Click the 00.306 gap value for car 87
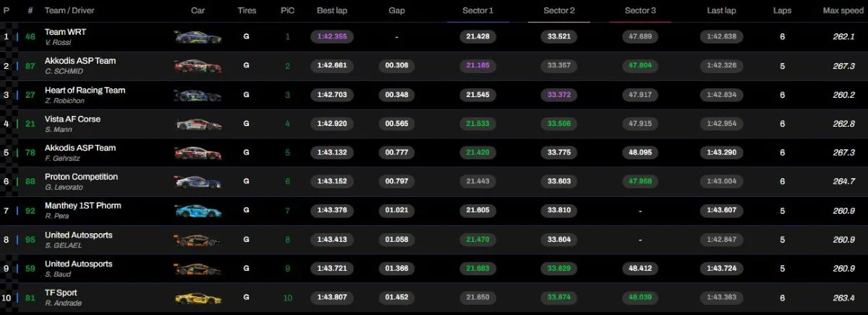Viewport: 868px width, 315px height. tap(396, 65)
